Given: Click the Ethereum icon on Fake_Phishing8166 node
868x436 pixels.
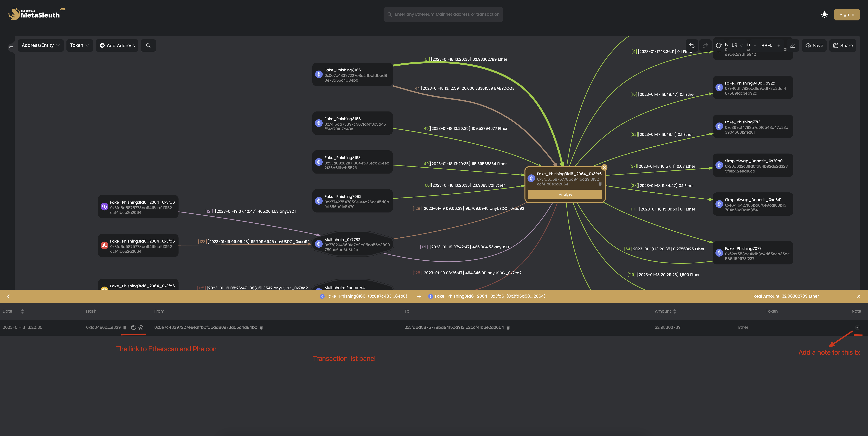Looking at the screenshot, I should point(319,74).
